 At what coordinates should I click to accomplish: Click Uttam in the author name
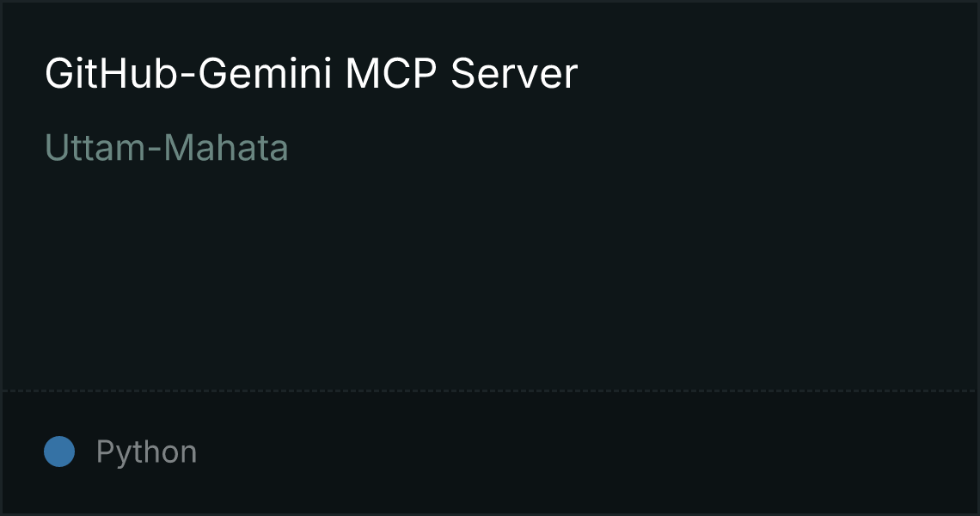coord(95,148)
